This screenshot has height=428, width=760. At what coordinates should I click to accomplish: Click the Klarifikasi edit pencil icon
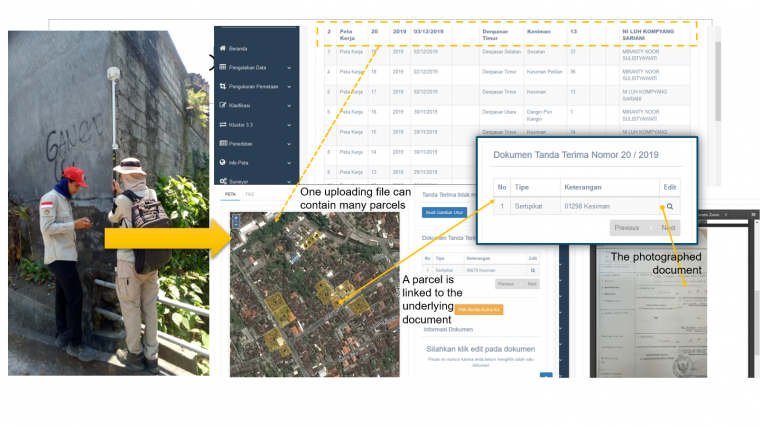(x=222, y=105)
